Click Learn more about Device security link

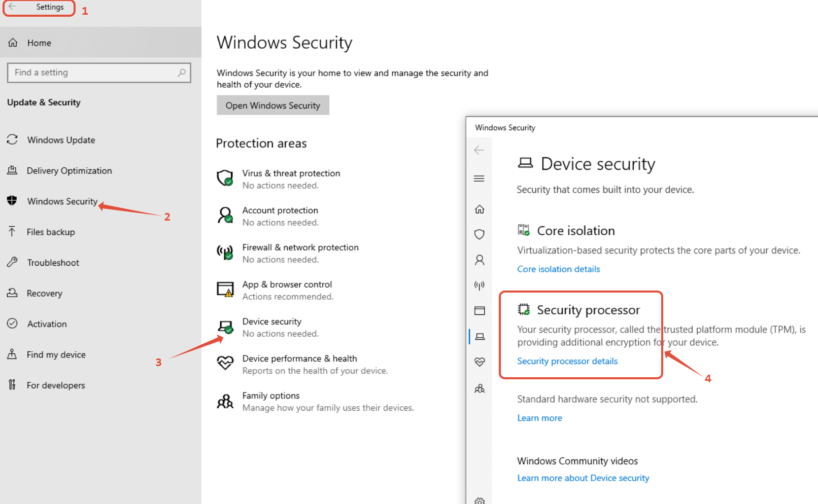pos(583,478)
